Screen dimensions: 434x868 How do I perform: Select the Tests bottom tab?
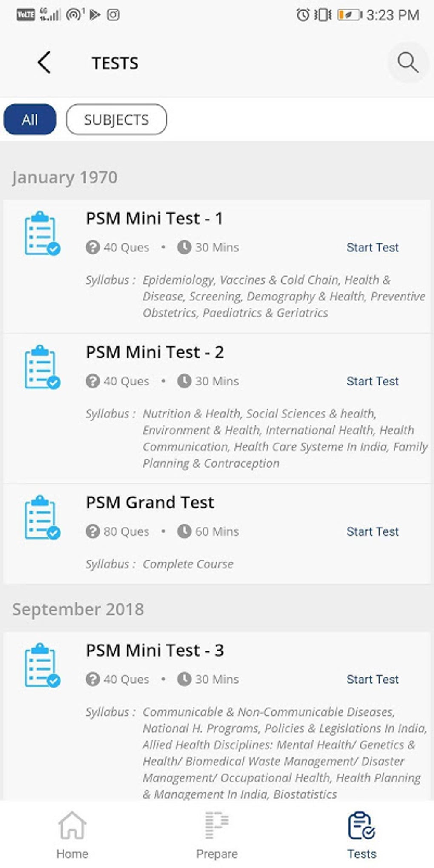(361, 835)
